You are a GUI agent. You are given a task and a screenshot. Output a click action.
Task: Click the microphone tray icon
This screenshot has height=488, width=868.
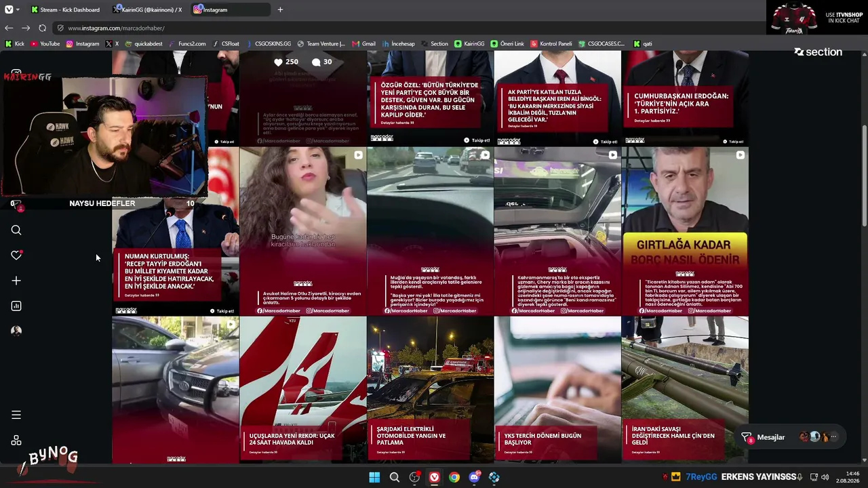[800, 477]
